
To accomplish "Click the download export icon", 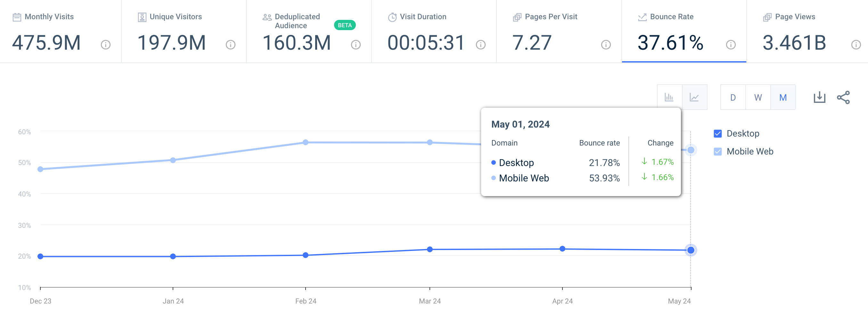I will click(820, 97).
